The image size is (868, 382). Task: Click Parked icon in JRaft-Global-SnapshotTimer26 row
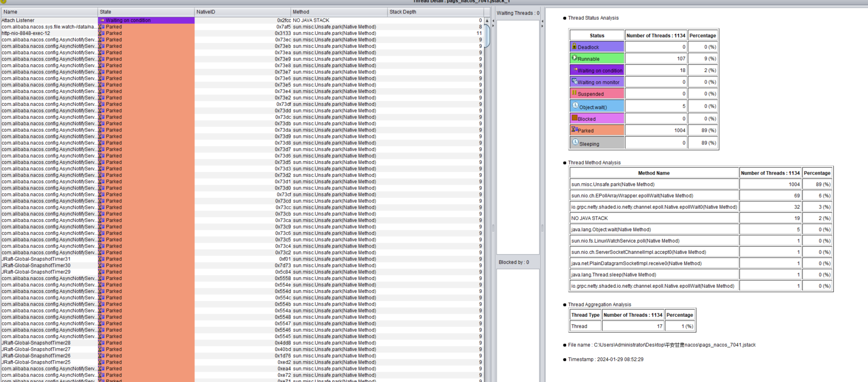click(102, 356)
